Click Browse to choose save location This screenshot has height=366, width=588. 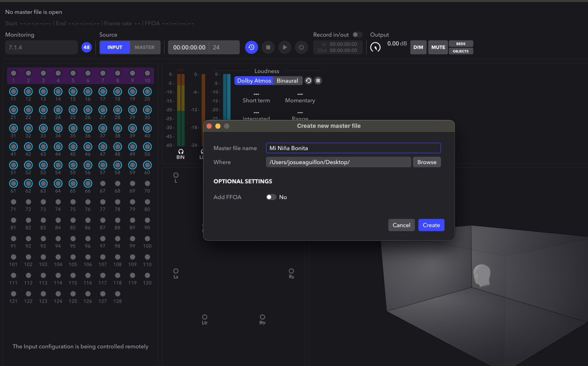[x=427, y=162]
